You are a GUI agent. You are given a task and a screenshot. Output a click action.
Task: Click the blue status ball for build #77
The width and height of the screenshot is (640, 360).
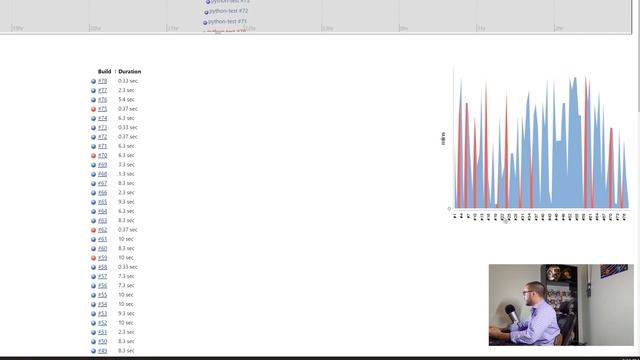pyautogui.click(x=93, y=91)
